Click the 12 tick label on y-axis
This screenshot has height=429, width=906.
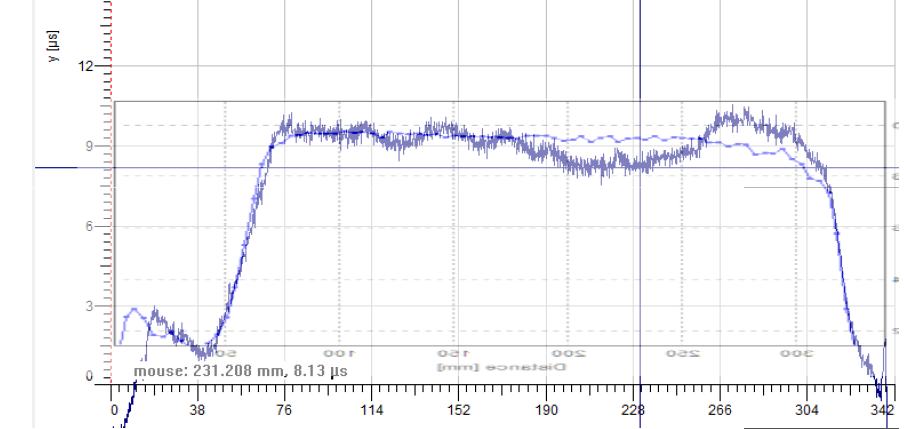[85, 66]
